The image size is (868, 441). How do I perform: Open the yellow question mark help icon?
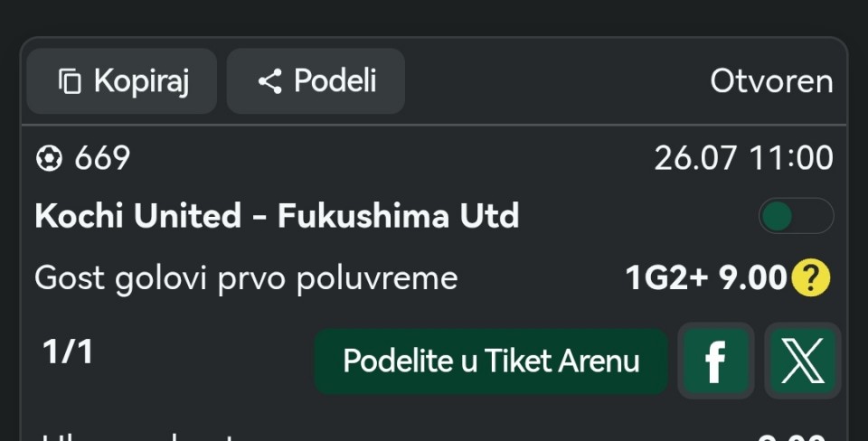click(x=811, y=277)
